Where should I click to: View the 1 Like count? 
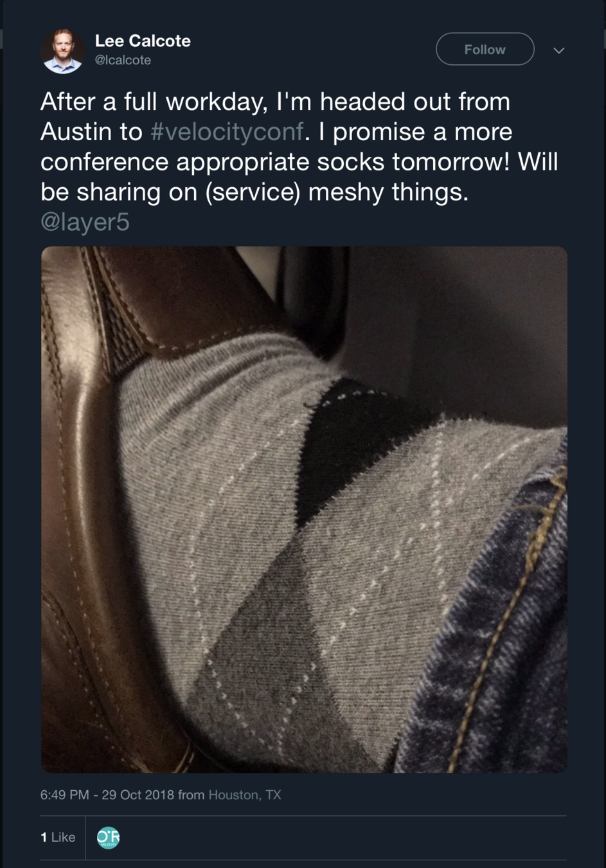point(58,837)
